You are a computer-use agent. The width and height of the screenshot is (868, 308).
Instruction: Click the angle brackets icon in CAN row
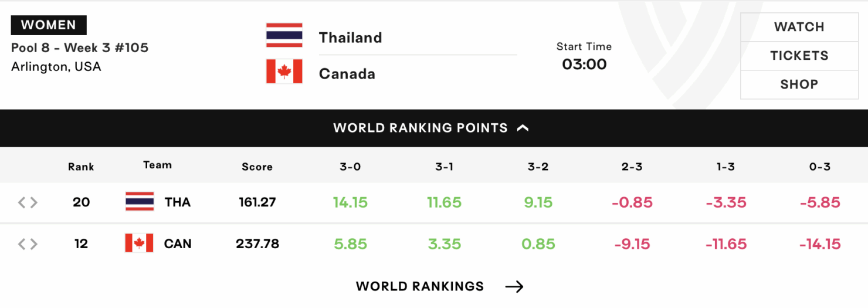(x=28, y=244)
